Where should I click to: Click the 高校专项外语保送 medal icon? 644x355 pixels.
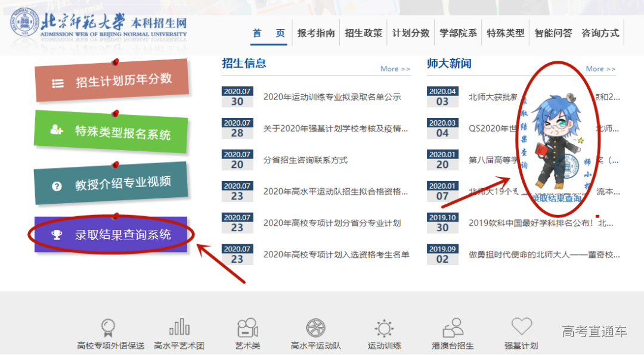tap(109, 328)
